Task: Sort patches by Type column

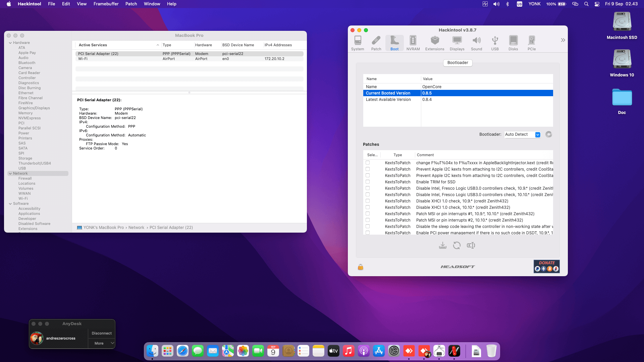Action: tap(398, 155)
